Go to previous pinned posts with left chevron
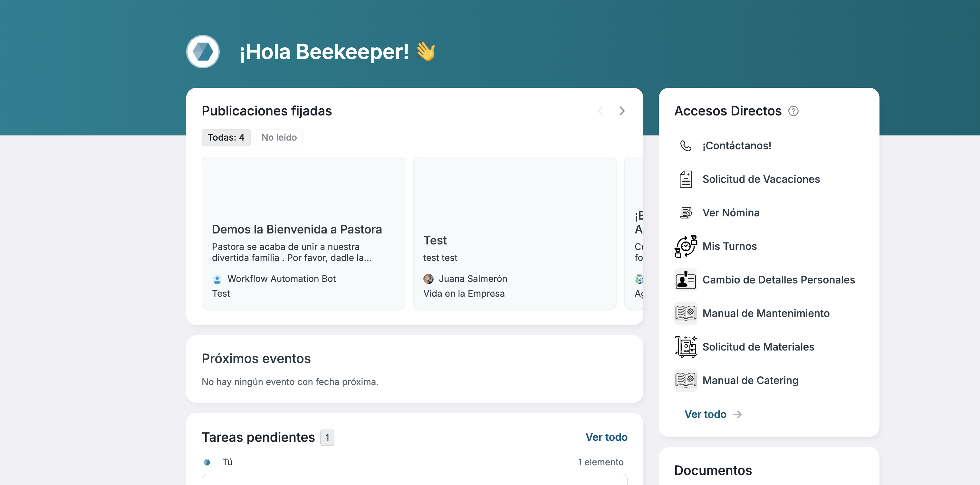 click(x=600, y=111)
